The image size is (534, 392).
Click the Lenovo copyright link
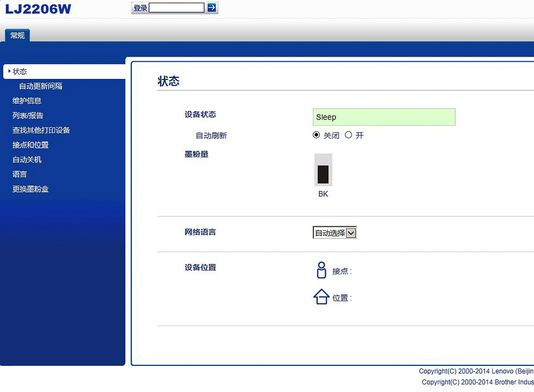[478, 371]
